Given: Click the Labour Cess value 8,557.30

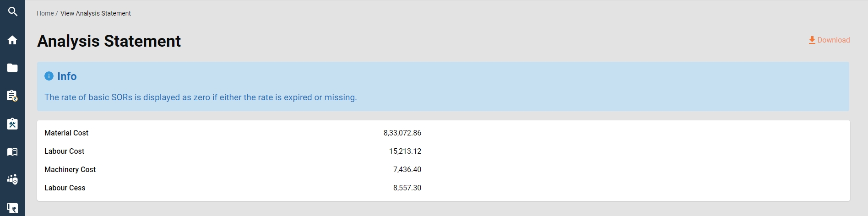Looking at the screenshot, I should point(407,188).
